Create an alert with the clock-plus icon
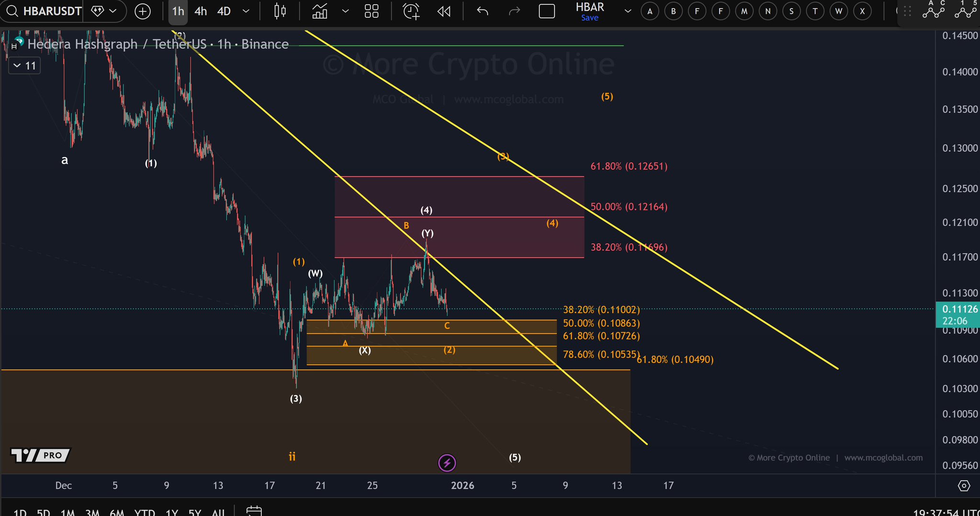The image size is (980, 516). coord(411,11)
